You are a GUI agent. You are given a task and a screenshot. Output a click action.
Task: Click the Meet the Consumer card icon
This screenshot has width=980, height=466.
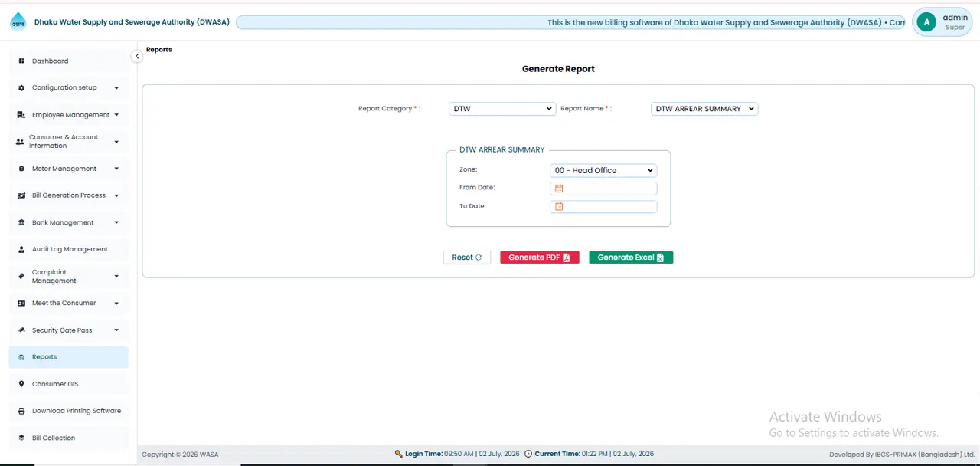coord(21,304)
